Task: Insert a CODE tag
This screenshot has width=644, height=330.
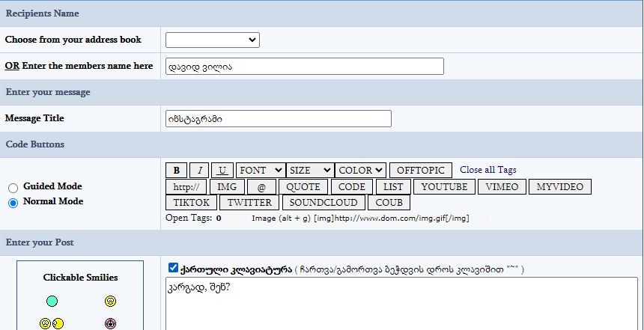Action: pos(352,187)
